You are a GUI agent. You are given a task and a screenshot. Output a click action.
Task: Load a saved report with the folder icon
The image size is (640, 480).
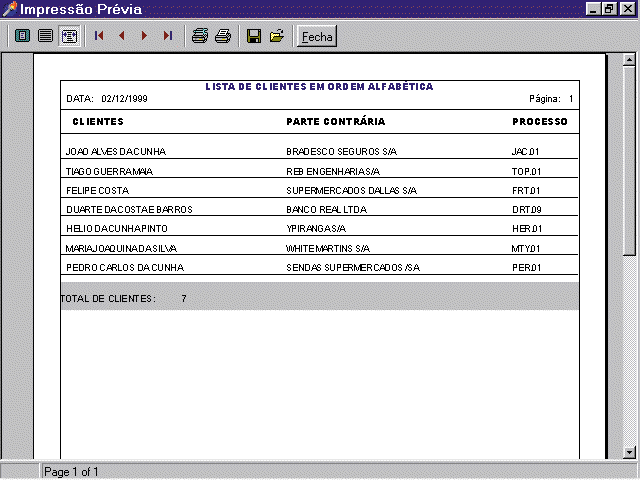tap(277, 36)
